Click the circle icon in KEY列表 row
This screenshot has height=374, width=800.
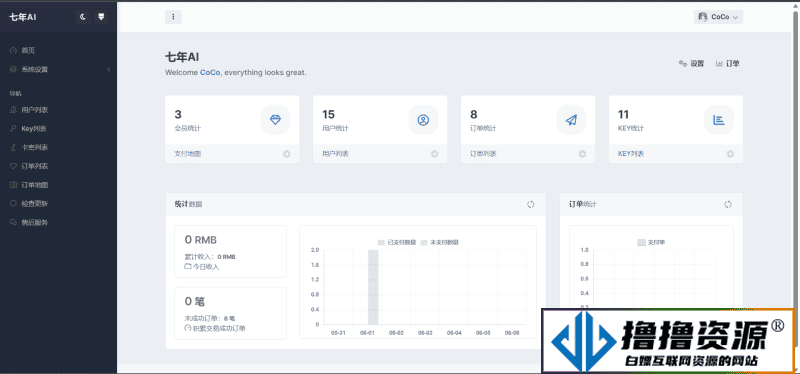coord(730,154)
